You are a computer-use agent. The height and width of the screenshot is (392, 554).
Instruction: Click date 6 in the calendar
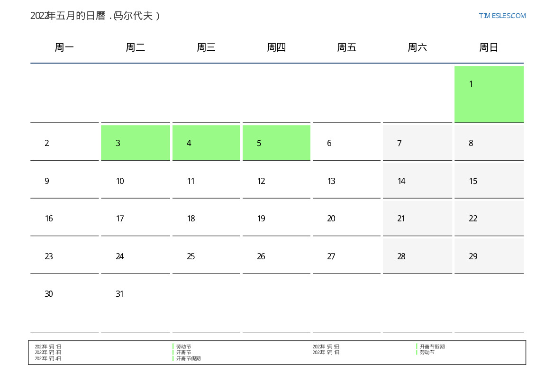pos(329,143)
